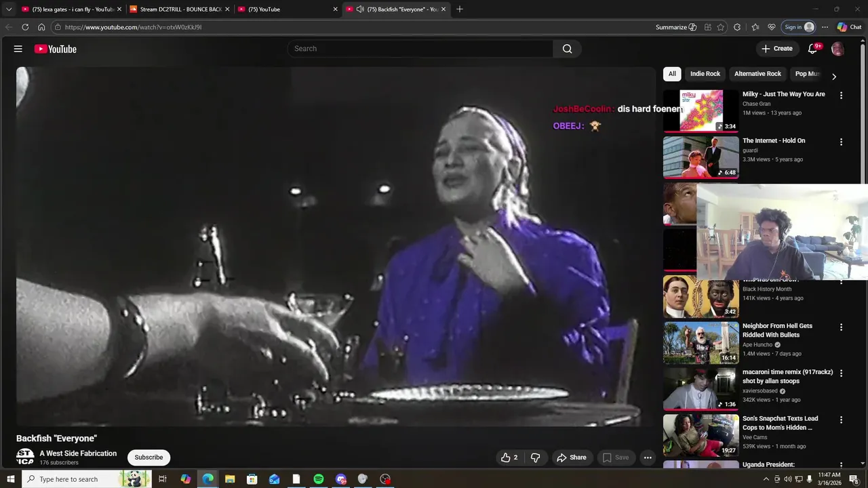868x488 pixels.
Task: Close the Stream DC2TRILL tab
Action: pyautogui.click(x=227, y=9)
